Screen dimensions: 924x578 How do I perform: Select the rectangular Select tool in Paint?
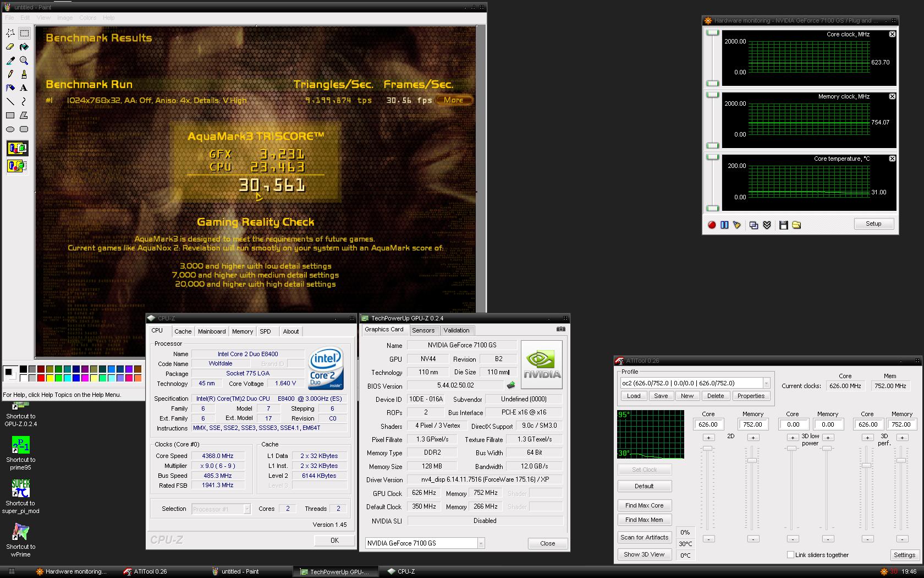24,33
